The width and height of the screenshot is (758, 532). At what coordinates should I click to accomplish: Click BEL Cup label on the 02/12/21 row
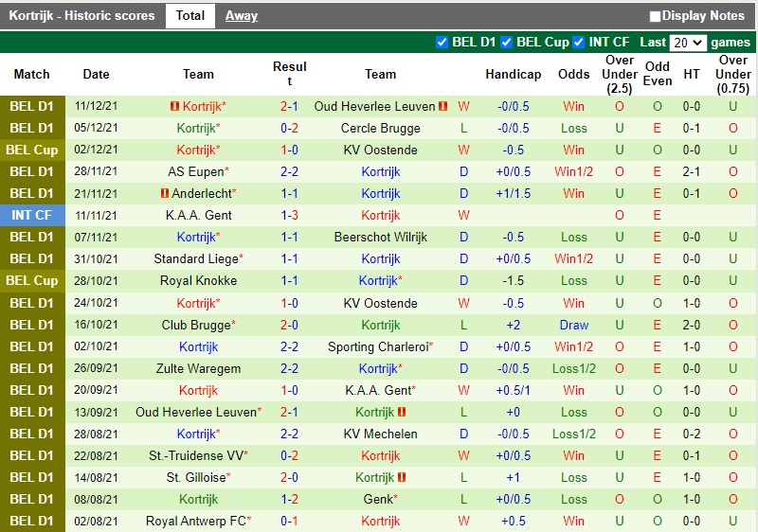tap(32, 151)
